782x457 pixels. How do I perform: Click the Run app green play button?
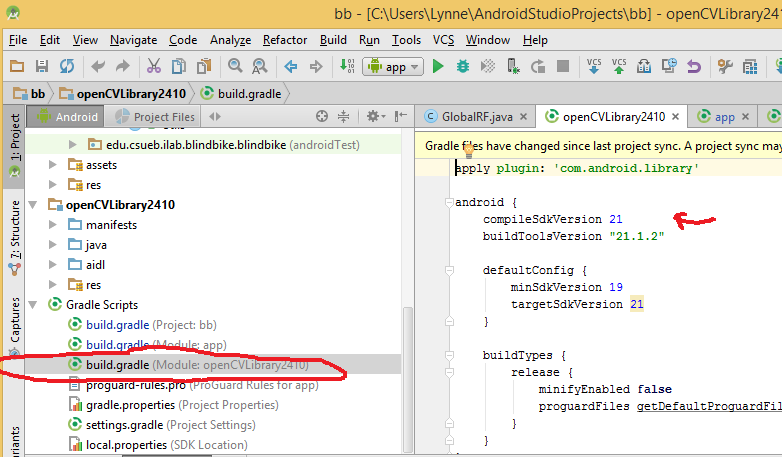coord(438,67)
